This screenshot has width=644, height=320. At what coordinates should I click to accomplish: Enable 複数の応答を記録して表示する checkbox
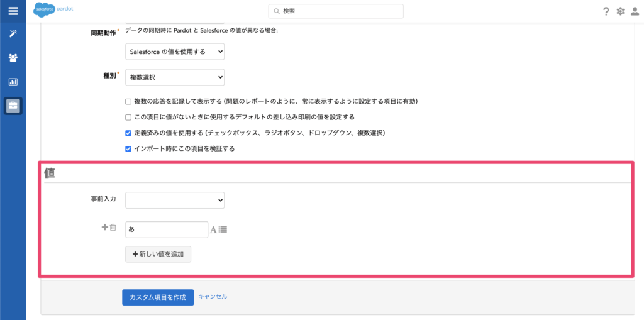click(128, 101)
